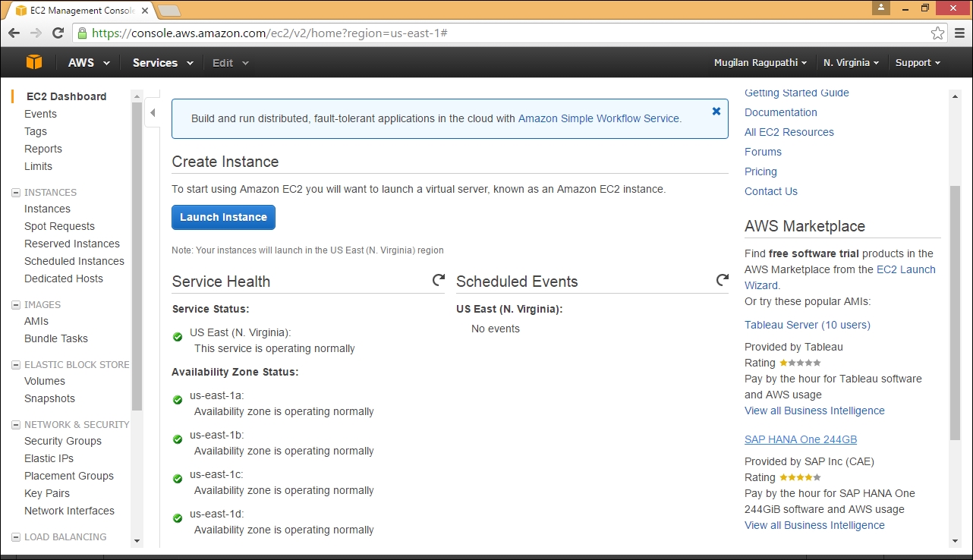The height and width of the screenshot is (560, 973).
Task: Go back using the browser back arrow
Action: [14, 33]
